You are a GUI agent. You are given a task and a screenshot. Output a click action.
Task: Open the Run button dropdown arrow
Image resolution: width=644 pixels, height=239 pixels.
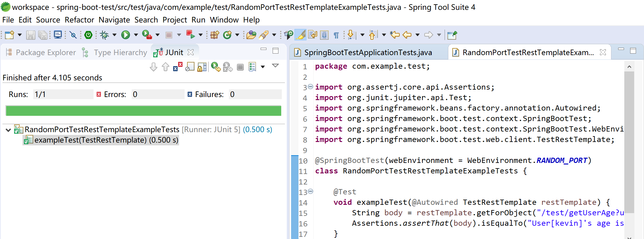coord(136,35)
